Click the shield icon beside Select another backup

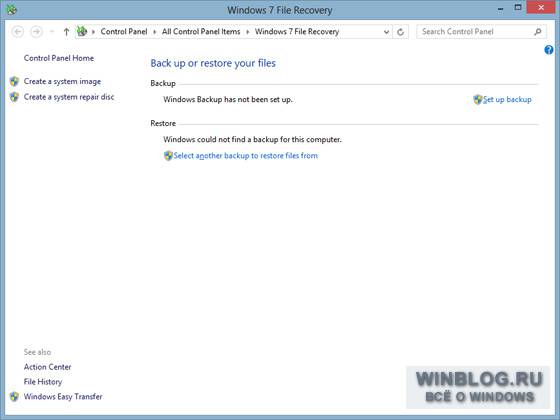point(168,156)
